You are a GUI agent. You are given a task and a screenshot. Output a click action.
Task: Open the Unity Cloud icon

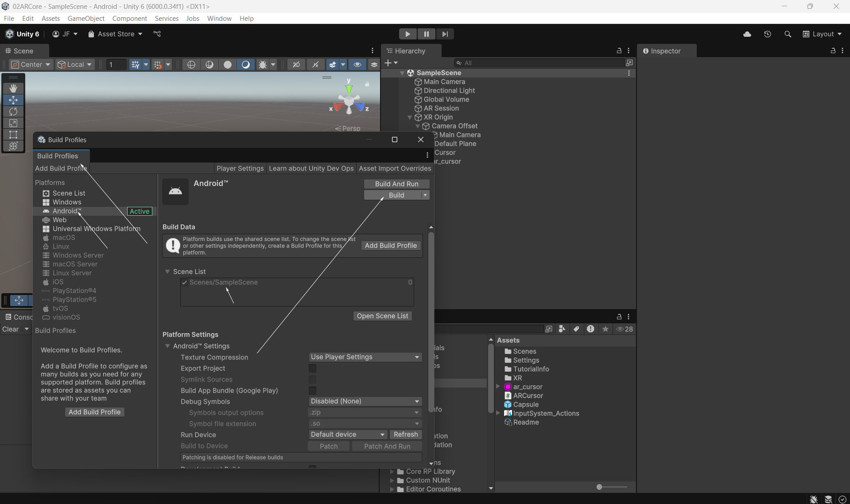pos(747,34)
